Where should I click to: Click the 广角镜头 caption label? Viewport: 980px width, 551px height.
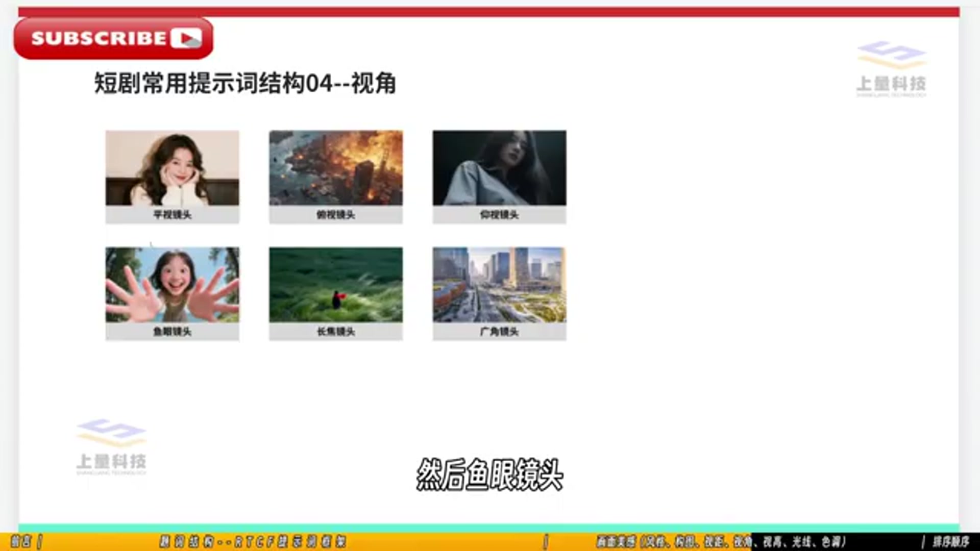point(499,332)
